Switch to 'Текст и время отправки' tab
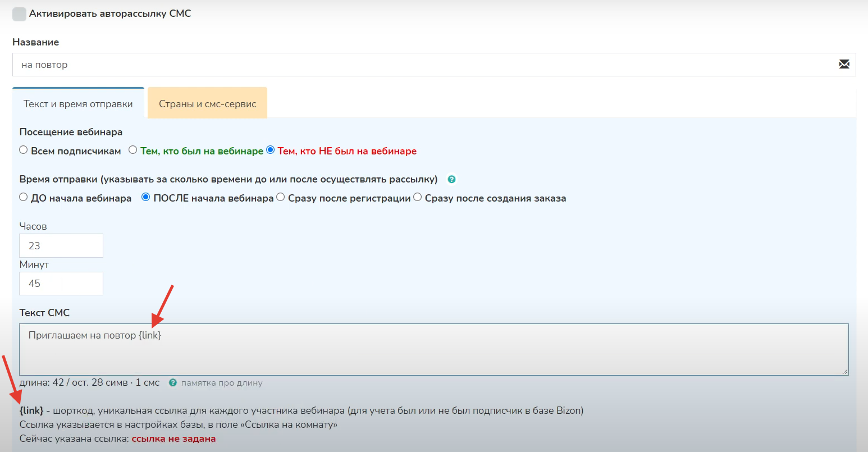The image size is (868, 452). tap(78, 104)
